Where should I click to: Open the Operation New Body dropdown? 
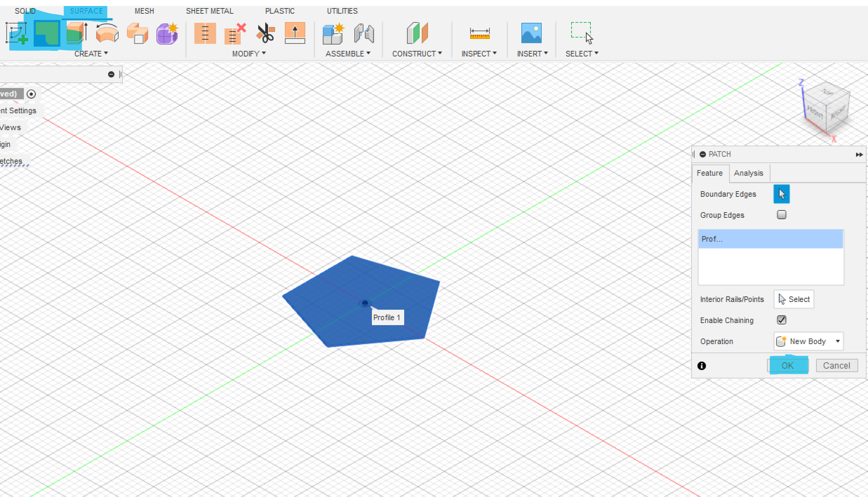pyautogui.click(x=808, y=341)
